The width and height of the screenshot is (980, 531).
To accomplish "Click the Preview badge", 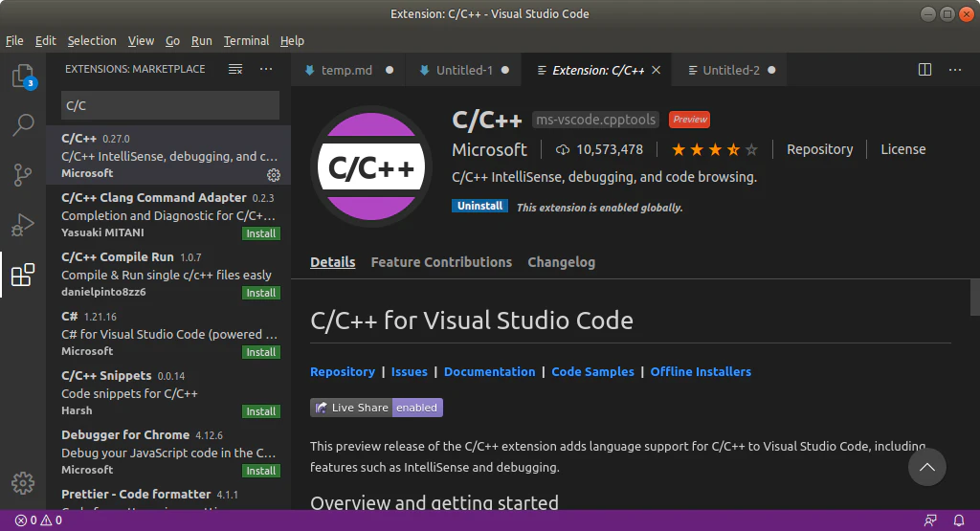I will pyautogui.click(x=689, y=120).
